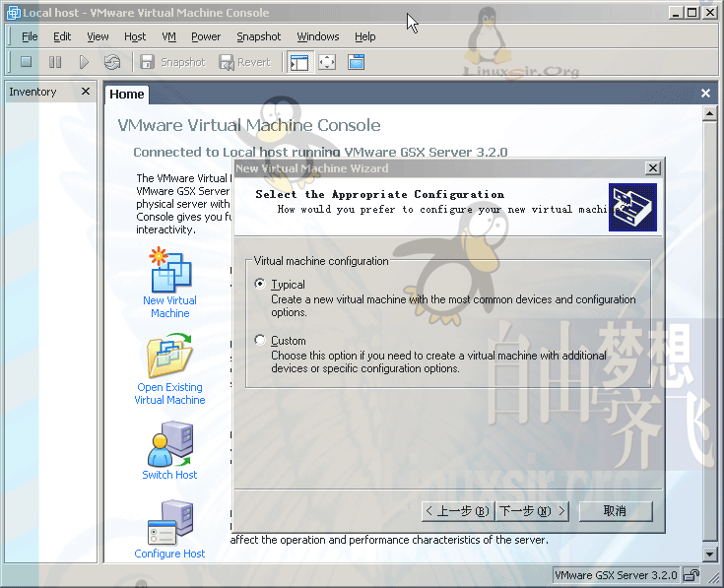Click the Home page vertical scrollbar track

pos(709,333)
